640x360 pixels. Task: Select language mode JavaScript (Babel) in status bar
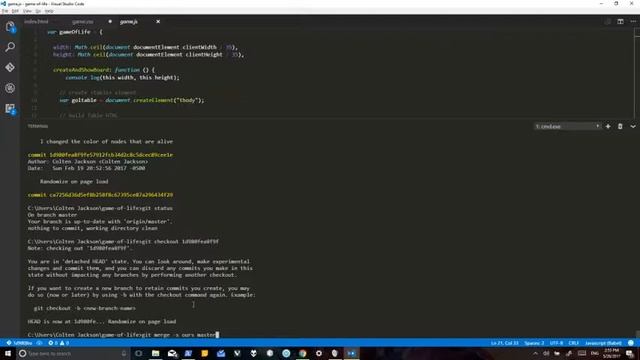(603, 343)
